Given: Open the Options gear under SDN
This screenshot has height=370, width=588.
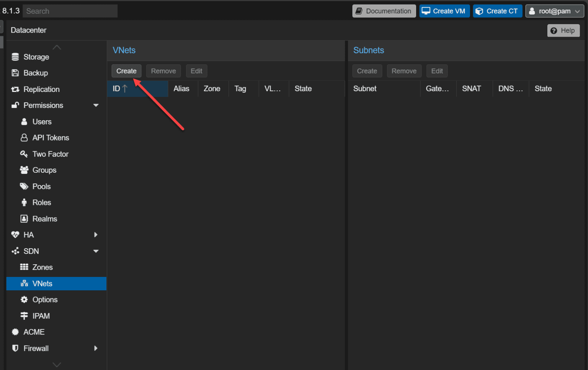Looking at the screenshot, I should (24, 300).
